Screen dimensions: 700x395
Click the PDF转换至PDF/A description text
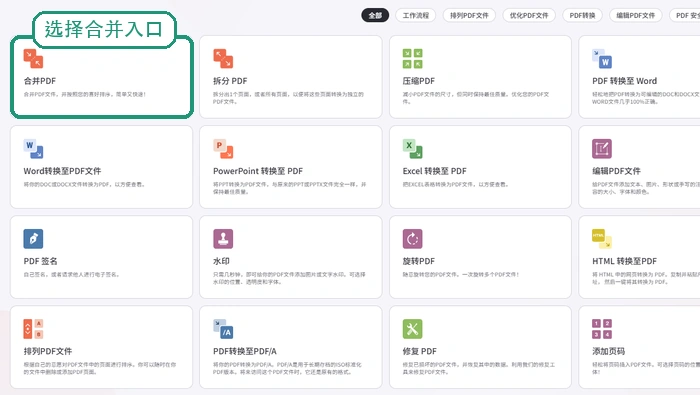coord(288,368)
